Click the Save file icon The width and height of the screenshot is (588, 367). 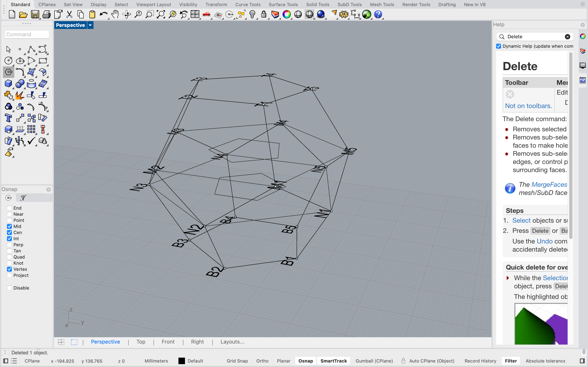click(35, 14)
